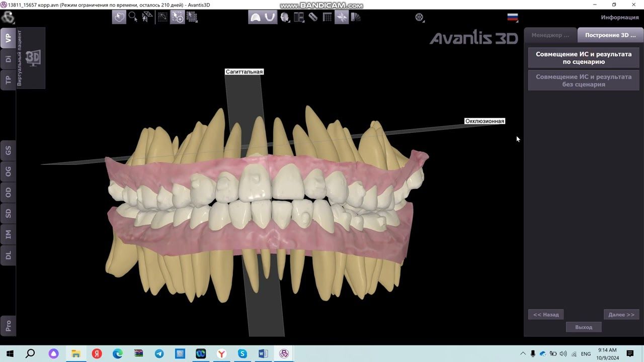Viewport: 644px width, 362px height.
Task: Open the OG sidebar tab
Action: pos(8,171)
